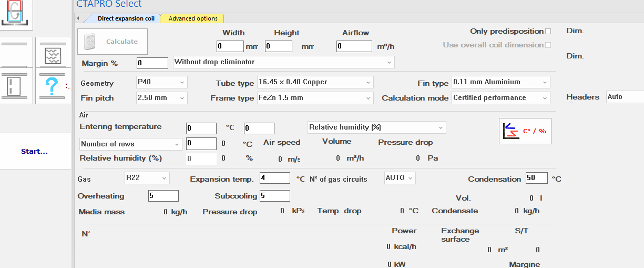Open the C° / % chart button
644x268 pixels.
click(525, 131)
